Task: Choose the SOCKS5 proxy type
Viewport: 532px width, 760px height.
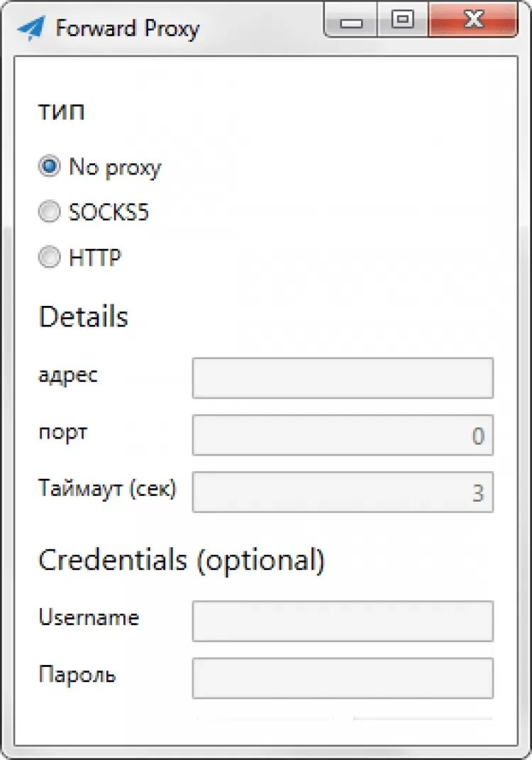Action: coord(49,212)
